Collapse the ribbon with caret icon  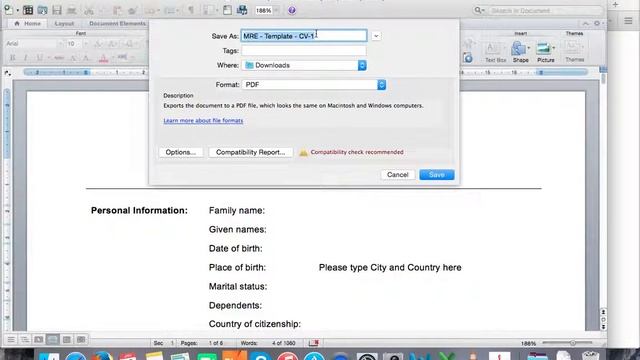pos(585,23)
